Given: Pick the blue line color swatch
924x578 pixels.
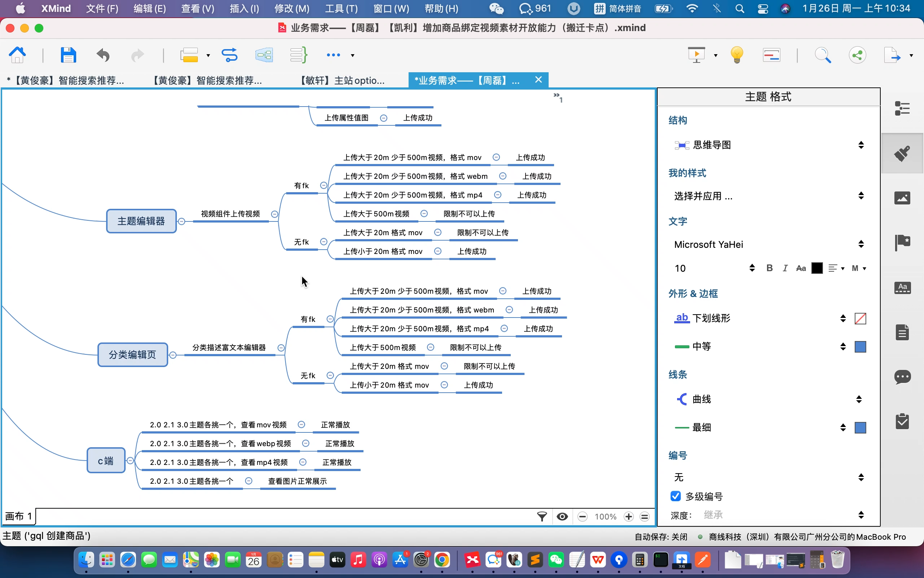Looking at the screenshot, I should [860, 427].
